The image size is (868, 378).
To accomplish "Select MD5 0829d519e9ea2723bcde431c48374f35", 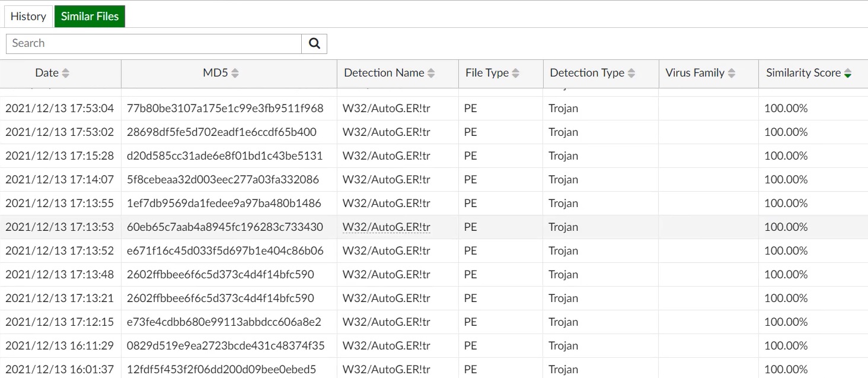I will 226,346.
